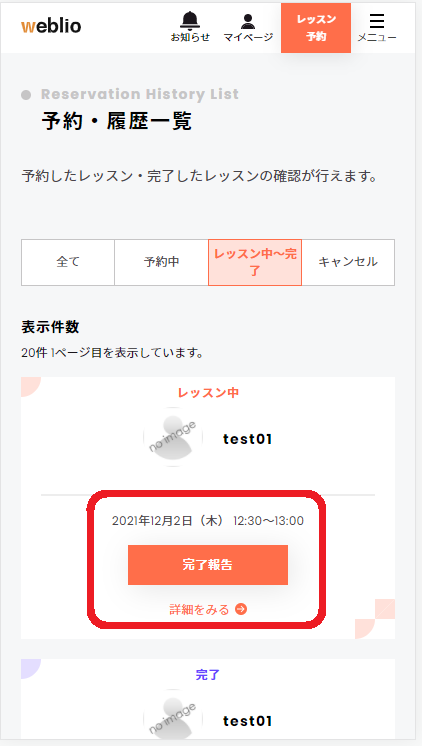This screenshot has width=422, height=746.
Task: Click the レッスン中 status label
Action: tap(208, 393)
